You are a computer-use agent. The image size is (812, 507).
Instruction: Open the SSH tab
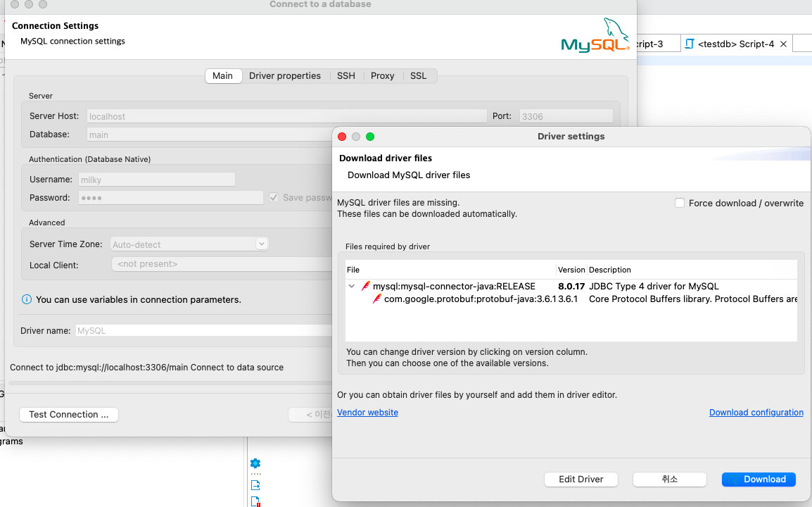(346, 75)
